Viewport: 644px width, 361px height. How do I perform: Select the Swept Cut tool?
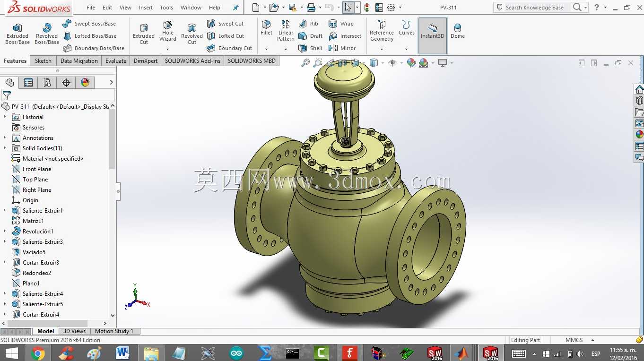pyautogui.click(x=225, y=24)
